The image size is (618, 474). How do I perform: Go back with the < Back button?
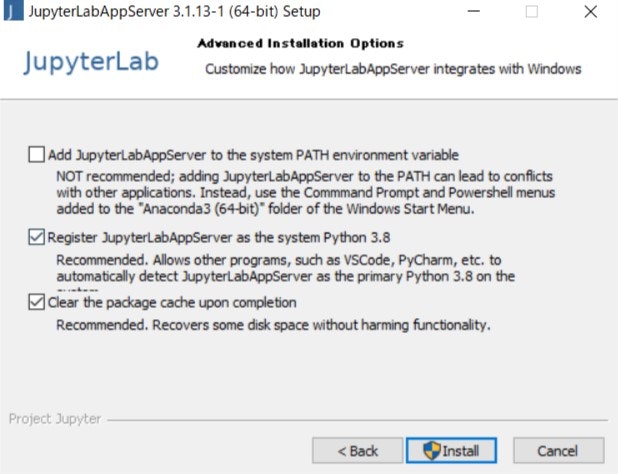pos(357,450)
